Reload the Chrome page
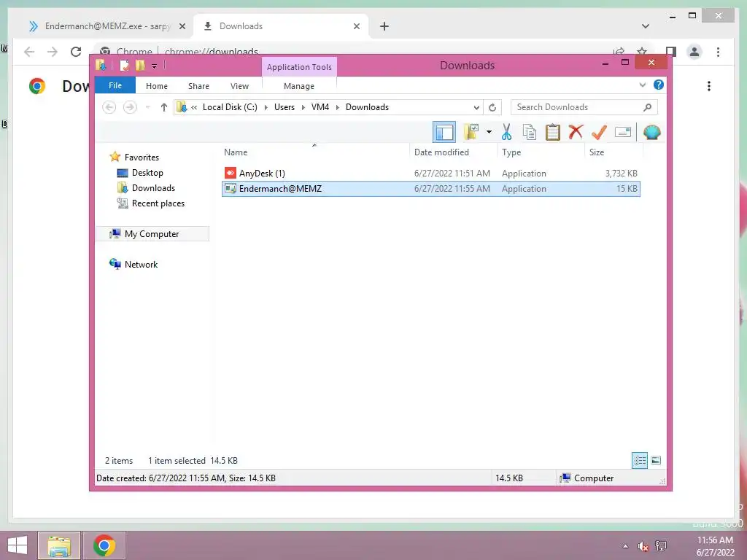Viewport: 747px width, 560px height. (x=76, y=52)
